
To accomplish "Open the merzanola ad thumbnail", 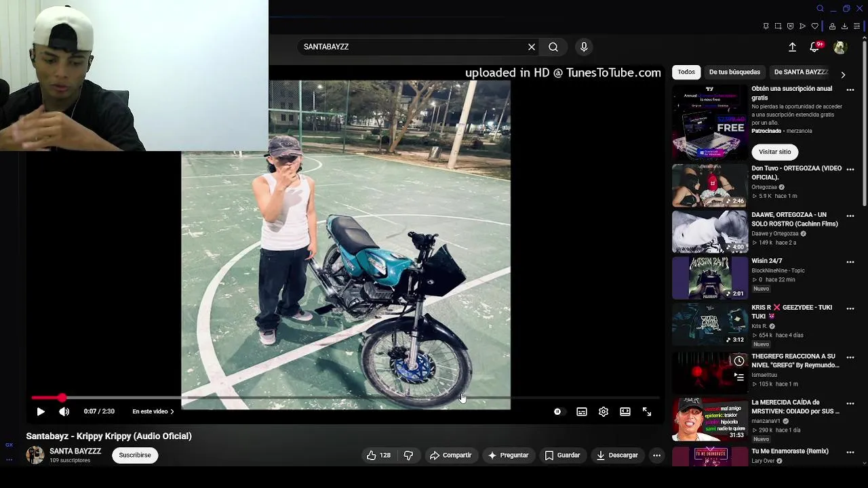I will (x=709, y=122).
